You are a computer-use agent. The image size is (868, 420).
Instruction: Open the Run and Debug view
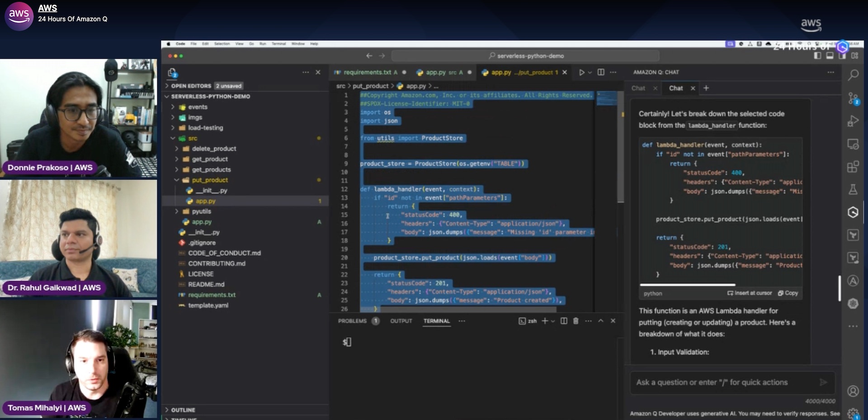(853, 121)
